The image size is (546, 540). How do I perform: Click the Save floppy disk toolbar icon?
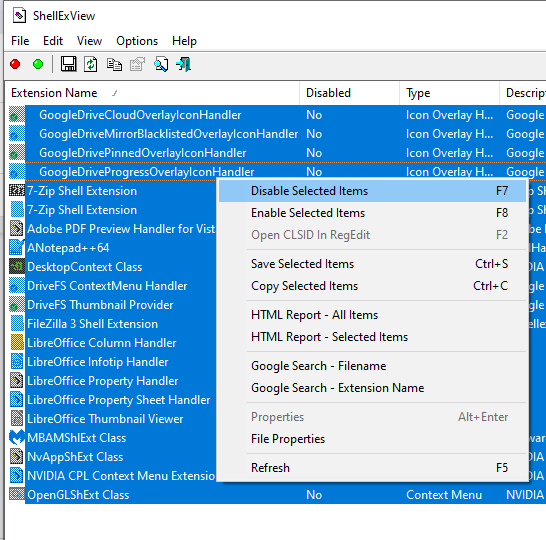(x=68, y=64)
